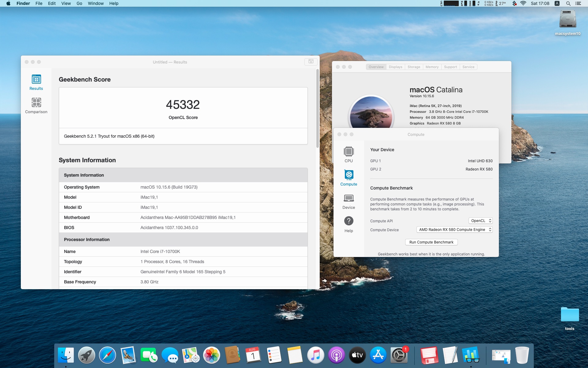The width and height of the screenshot is (588, 368).
Task: Open the Results view in Geekbench sidebar
Action: point(36,82)
